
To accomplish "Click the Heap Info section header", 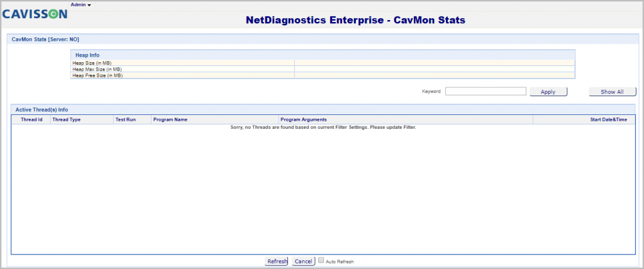I will (x=323, y=55).
